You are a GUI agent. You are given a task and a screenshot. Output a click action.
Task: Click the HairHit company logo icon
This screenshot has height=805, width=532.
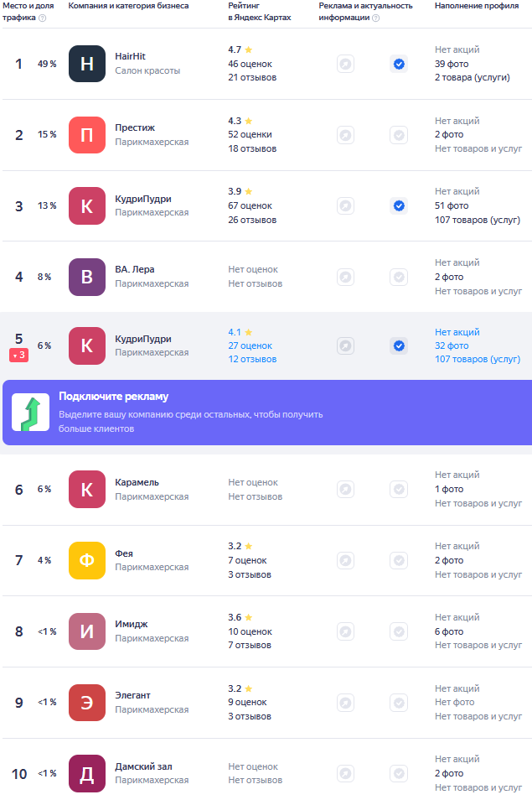tap(87, 64)
